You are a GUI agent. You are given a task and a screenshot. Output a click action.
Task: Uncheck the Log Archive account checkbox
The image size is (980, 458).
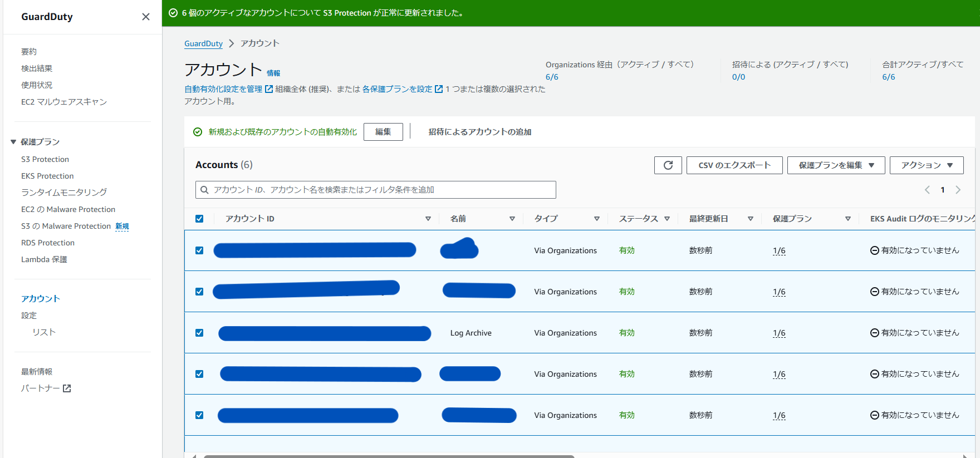[x=199, y=333]
